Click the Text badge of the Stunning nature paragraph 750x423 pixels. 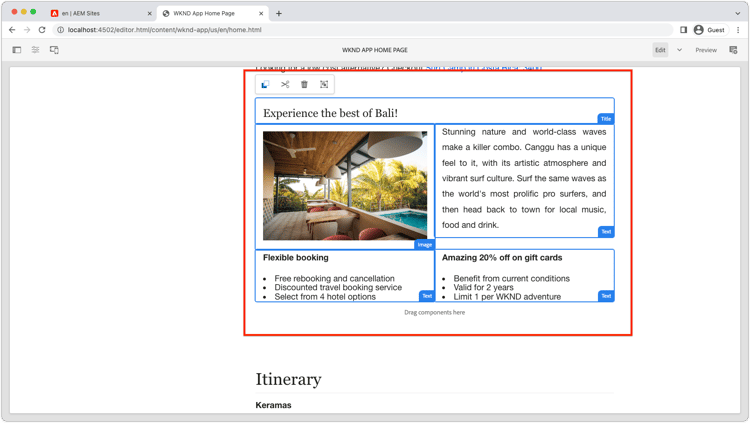pyautogui.click(x=606, y=232)
